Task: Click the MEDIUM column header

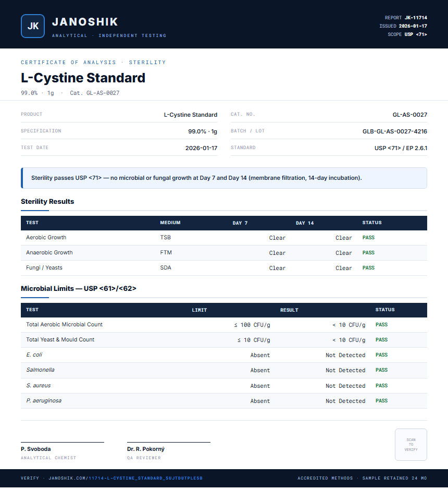Action: (170, 223)
